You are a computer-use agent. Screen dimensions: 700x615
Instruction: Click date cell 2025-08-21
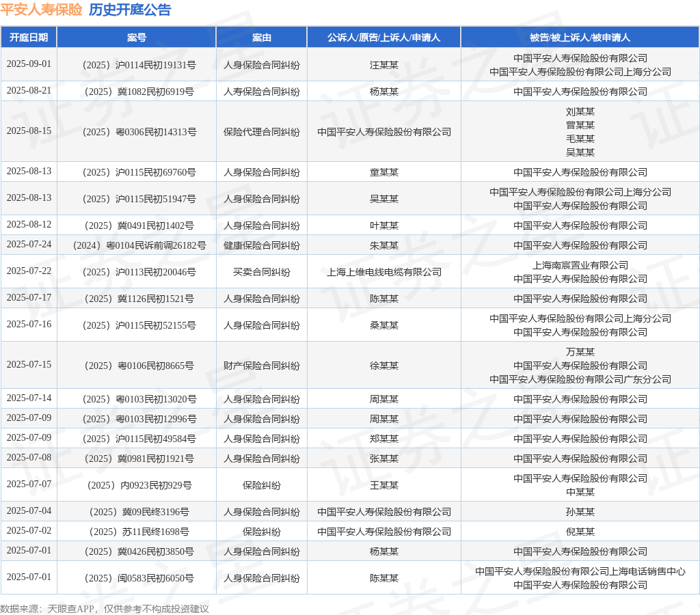(29, 91)
